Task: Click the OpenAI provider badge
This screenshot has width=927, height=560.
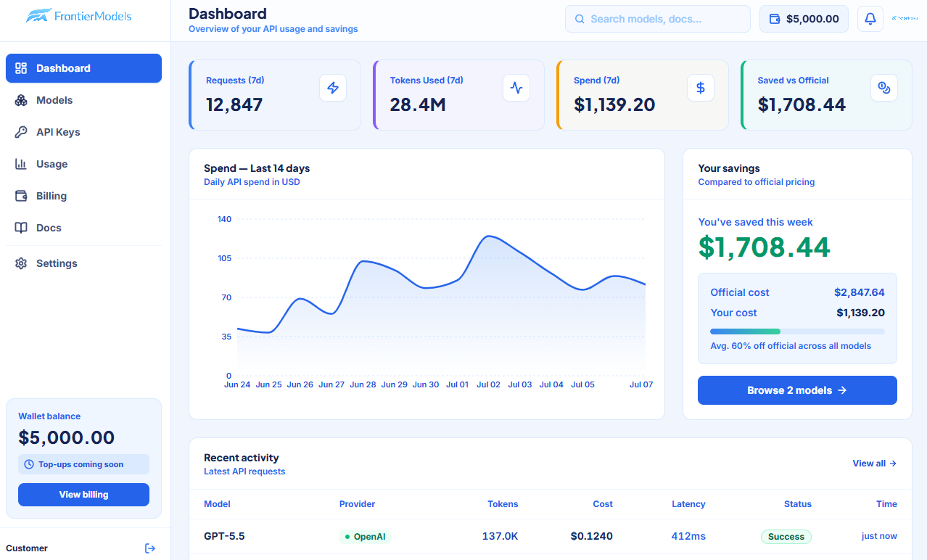Action: point(366,537)
